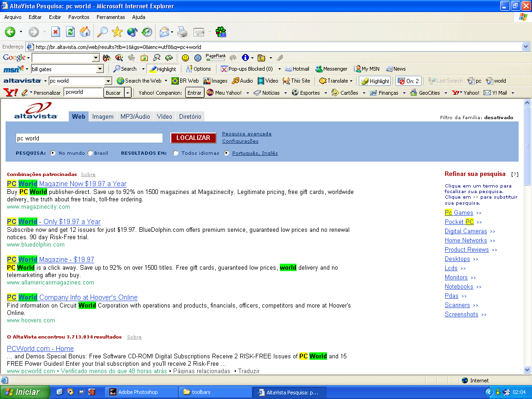Click Google toolbar blue sad face
This screenshot has width=532, height=399.
point(198,58)
